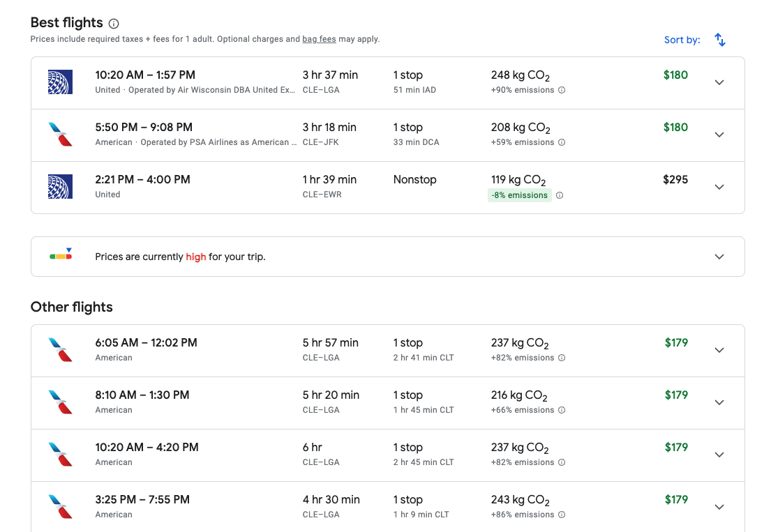
Task: Expand the price insights 'Prices are currently high' row
Action: (x=719, y=257)
